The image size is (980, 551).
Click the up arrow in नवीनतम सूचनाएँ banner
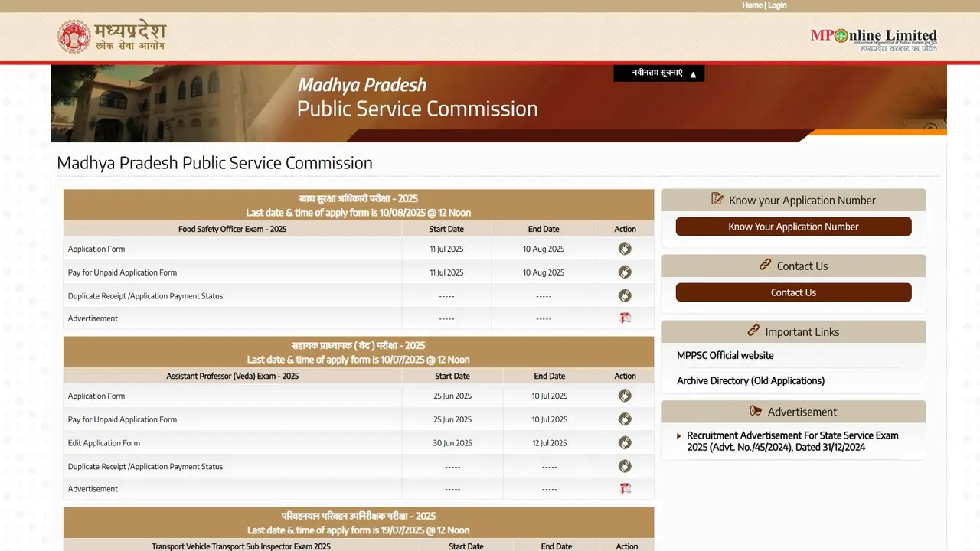pyautogui.click(x=693, y=73)
